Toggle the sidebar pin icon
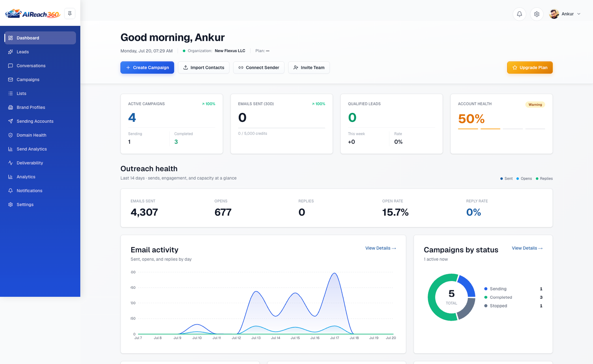This screenshot has height=364, width=593. pyautogui.click(x=70, y=14)
